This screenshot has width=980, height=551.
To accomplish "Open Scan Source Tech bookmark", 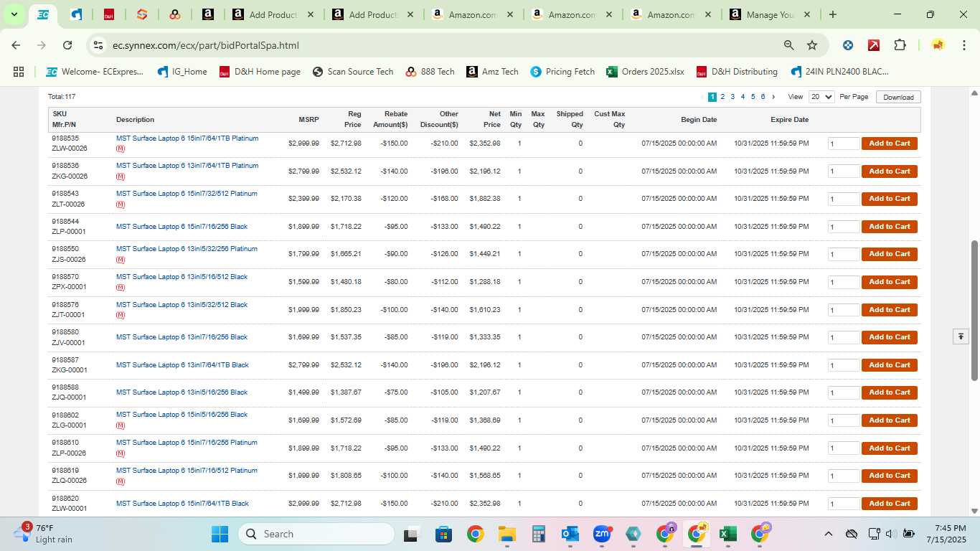I will tap(352, 72).
